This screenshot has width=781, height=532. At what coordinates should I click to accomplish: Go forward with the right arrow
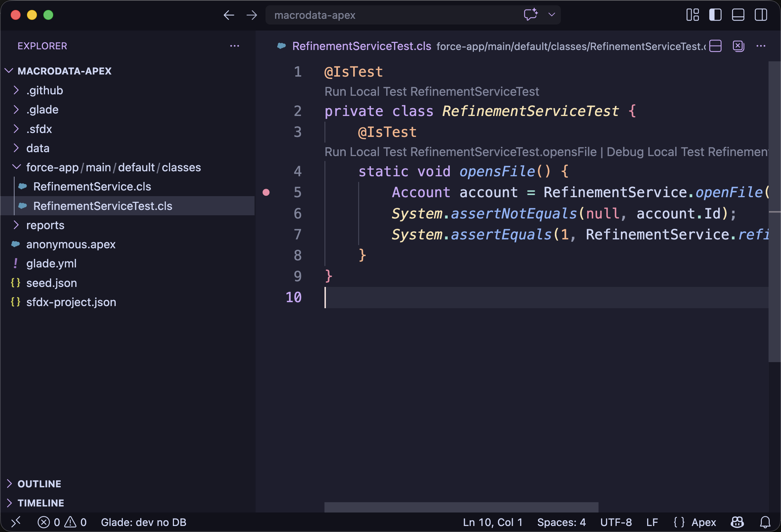click(x=252, y=15)
